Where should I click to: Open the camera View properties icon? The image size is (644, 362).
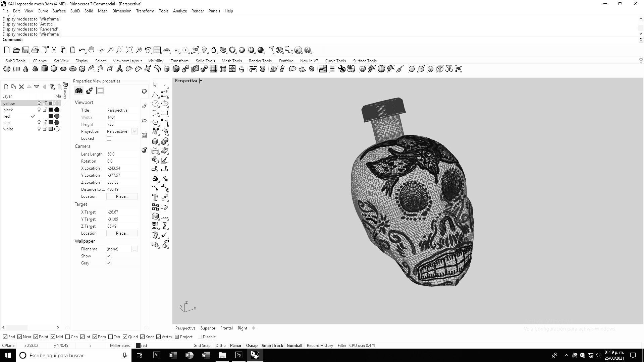pos(79,91)
